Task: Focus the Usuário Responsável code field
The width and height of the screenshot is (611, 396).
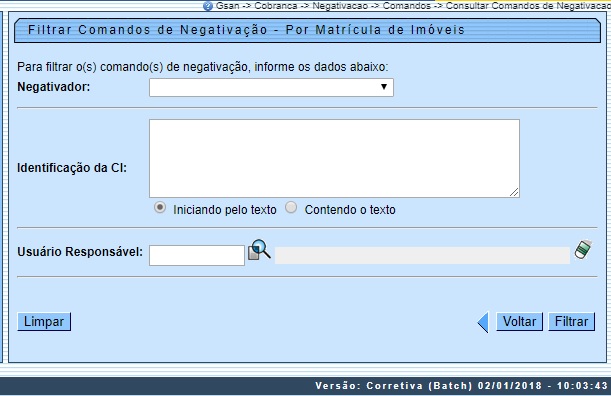Action: [197, 256]
